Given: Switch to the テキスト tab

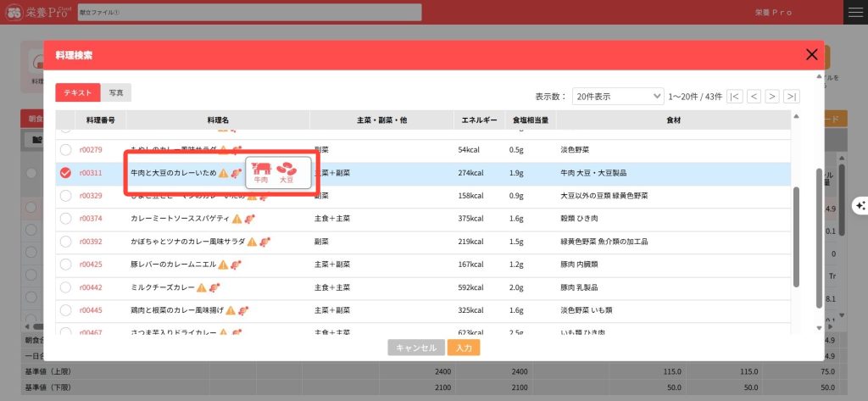Looking at the screenshot, I should [77, 92].
